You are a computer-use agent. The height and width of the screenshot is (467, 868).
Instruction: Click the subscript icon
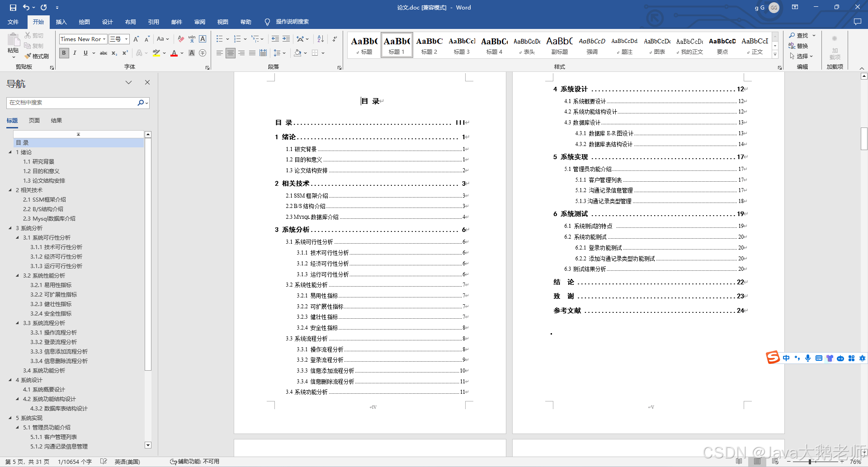pyautogui.click(x=114, y=53)
